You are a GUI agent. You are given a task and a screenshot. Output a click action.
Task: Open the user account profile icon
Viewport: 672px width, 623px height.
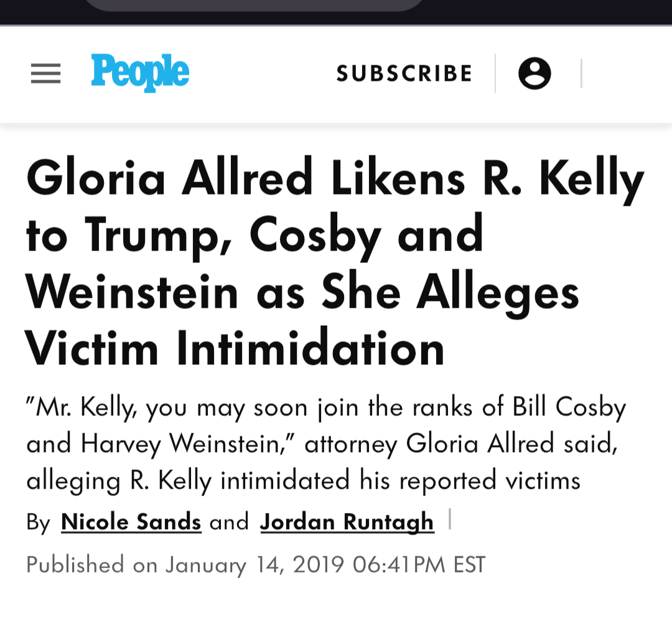point(534,73)
